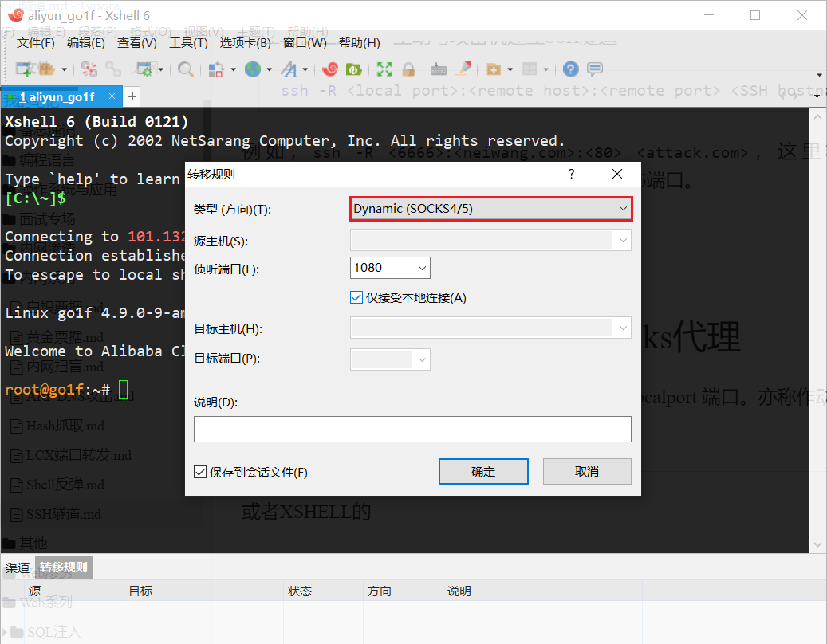
Task: Toggle full screen arrows icon
Action: [x=384, y=69]
